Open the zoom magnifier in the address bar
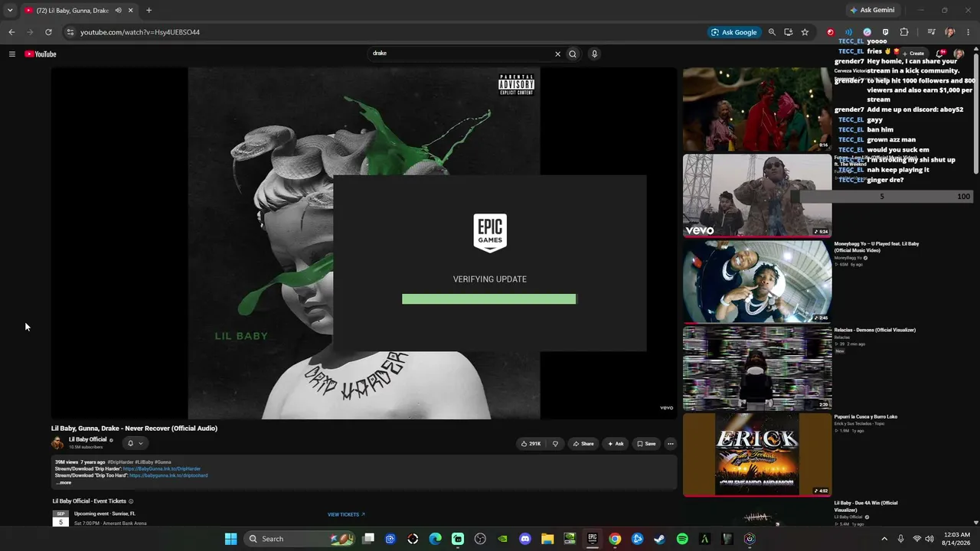The image size is (980, 551). tap(772, 32)
